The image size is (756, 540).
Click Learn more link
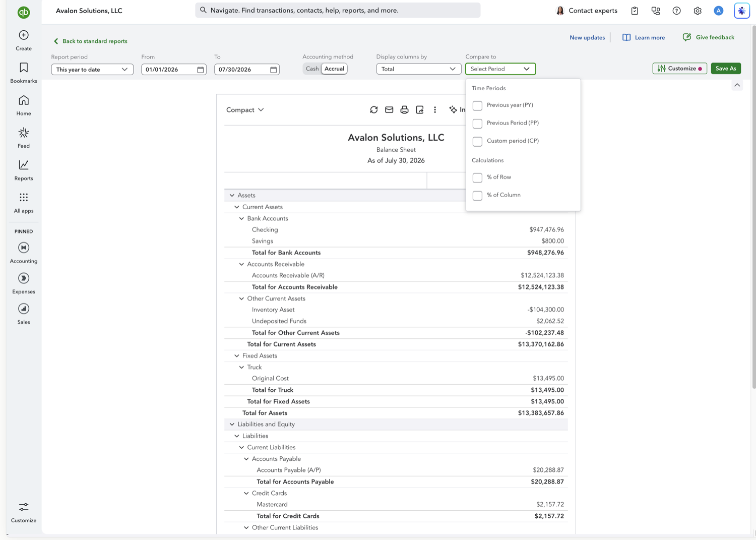(644, 37)
